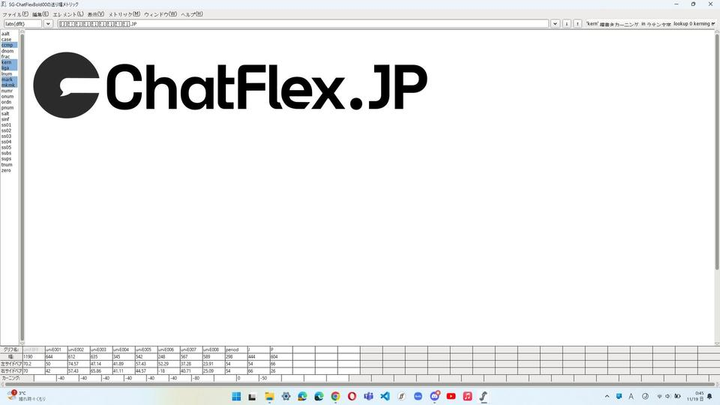This screenshot has width=720, height=405.
Task: Open the Windows Start menu
Action: coord(236,396)
